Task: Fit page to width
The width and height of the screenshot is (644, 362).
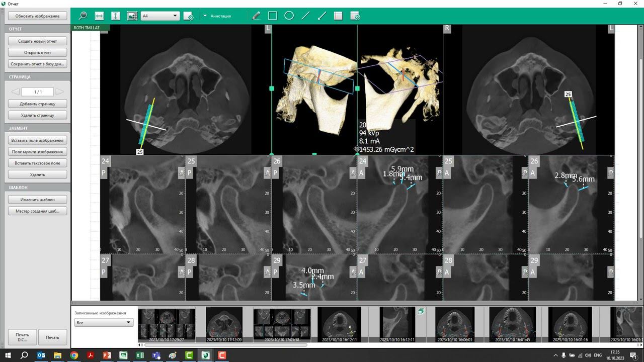Action: point(99,16)
